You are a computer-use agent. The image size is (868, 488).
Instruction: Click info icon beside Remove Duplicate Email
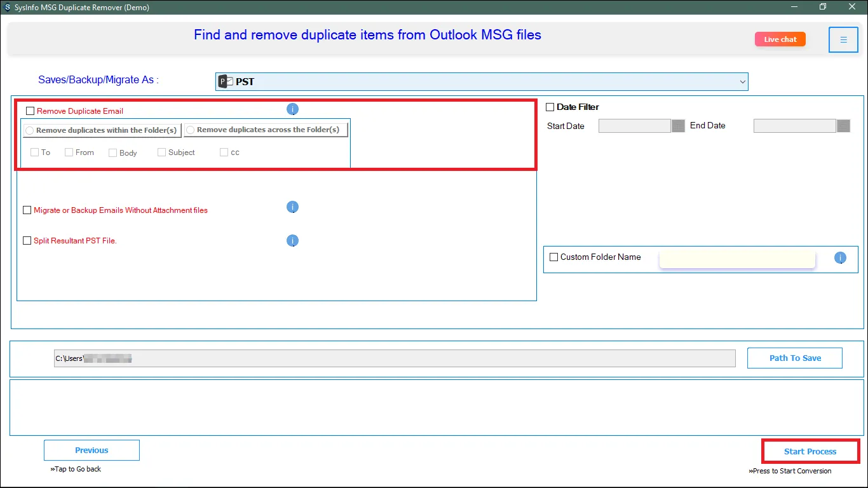(x=292, y=109)
